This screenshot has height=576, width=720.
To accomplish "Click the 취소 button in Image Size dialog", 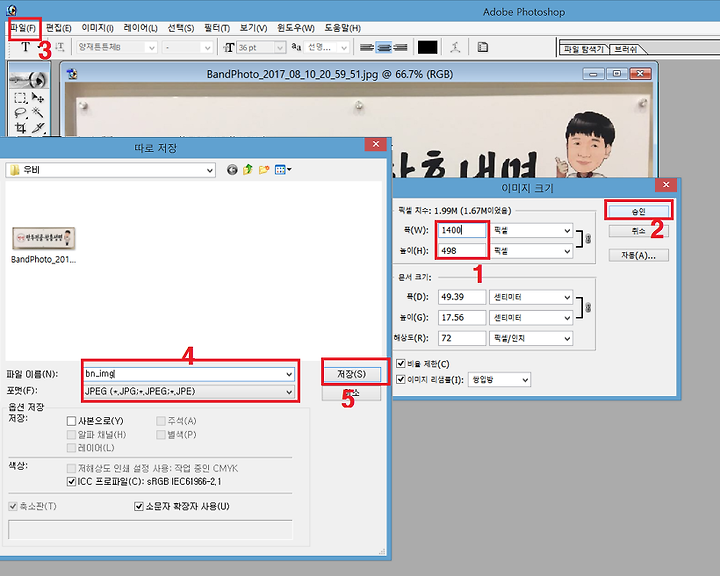I will pyautogui.click(x=639, y=231).
